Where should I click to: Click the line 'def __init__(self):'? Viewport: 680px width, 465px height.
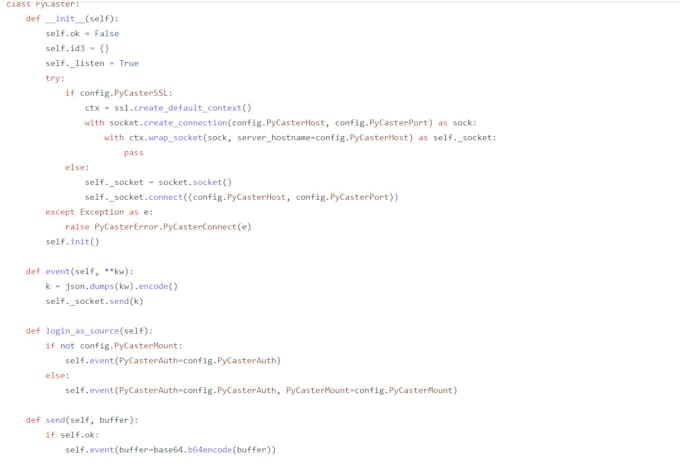tap(72, 19)
